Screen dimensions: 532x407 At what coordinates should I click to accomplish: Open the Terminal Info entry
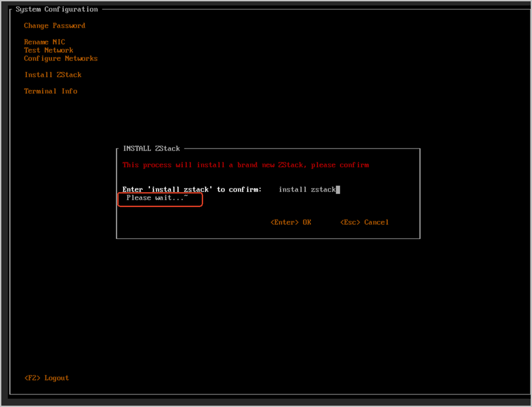(51, 91)
